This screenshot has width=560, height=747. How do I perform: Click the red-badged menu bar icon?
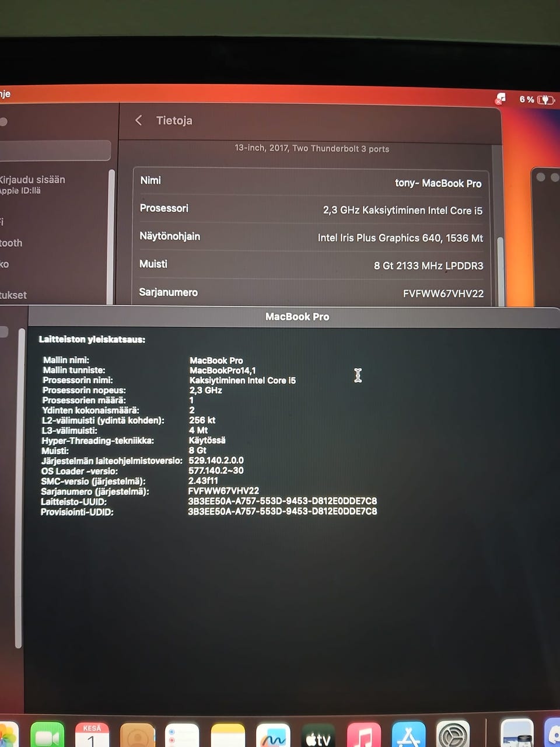tap(501, 99)
